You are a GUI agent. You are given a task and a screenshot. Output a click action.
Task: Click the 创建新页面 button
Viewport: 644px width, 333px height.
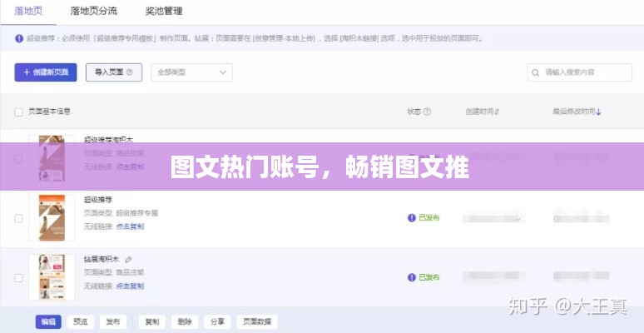point(46,72)
